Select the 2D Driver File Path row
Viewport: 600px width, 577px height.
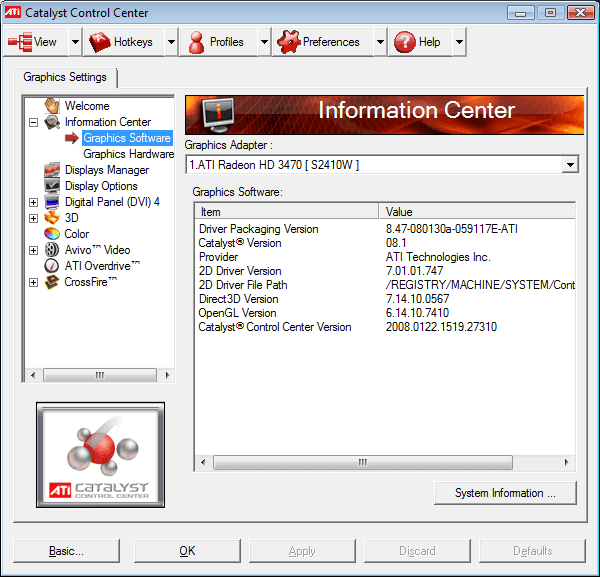point(385,285)
